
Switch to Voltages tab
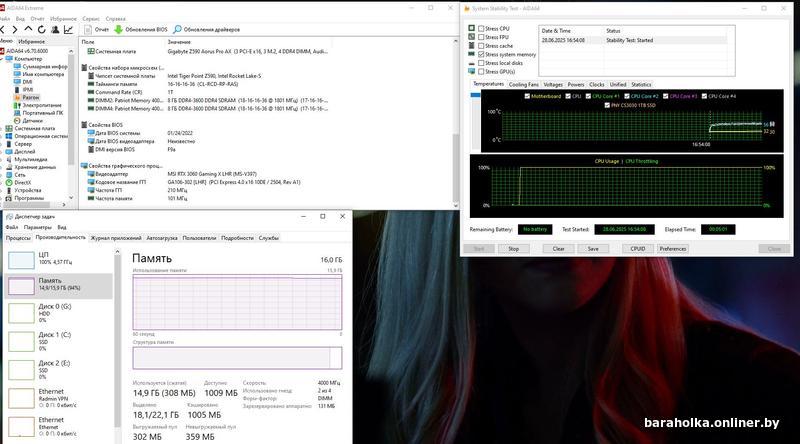click(553, 84)
